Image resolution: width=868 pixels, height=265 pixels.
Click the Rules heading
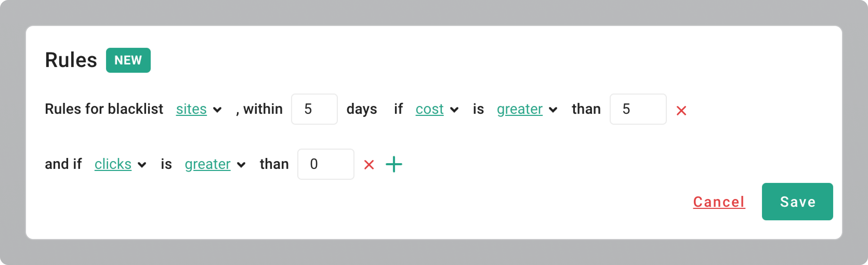point(71,60)
